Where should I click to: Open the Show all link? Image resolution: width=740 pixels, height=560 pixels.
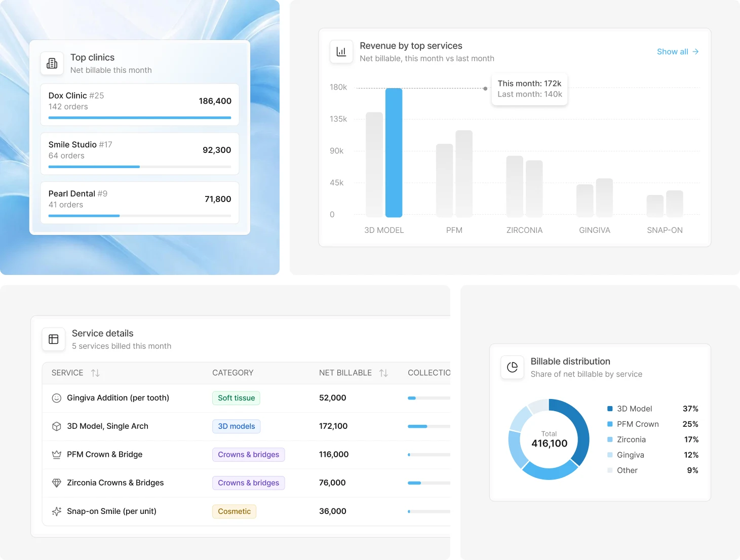(x=678, y=52)
